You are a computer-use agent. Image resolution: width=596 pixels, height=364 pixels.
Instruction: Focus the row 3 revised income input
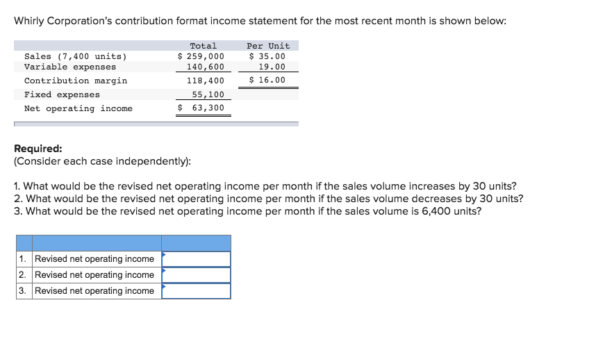(x=196, y=291)
